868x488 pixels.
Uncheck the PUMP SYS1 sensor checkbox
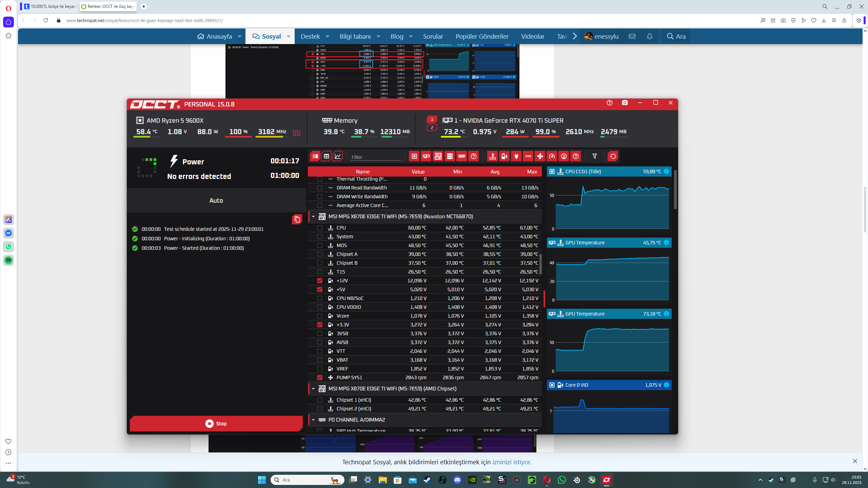(x=319, y=378)
